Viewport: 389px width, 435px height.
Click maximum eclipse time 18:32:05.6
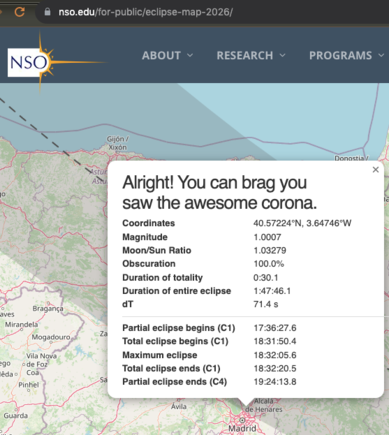275,355
